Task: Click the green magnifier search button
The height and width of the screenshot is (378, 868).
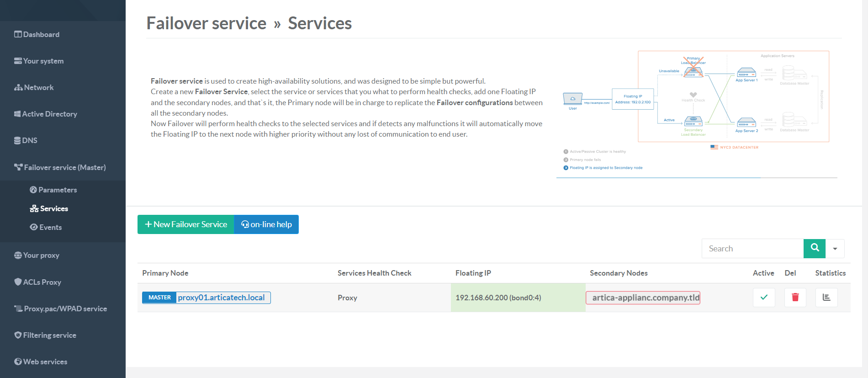Action: [x=815, y=248]
